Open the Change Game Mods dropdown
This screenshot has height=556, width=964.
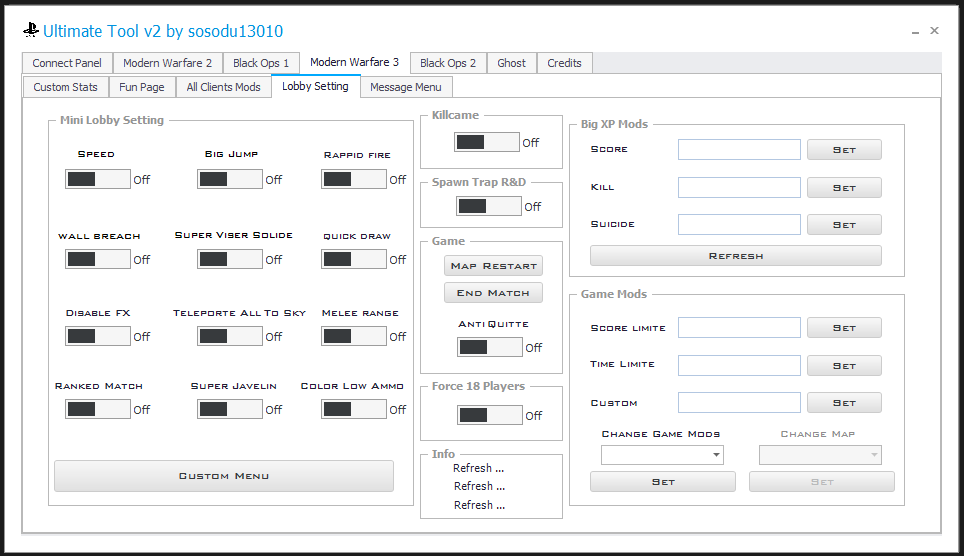point(662,455)
